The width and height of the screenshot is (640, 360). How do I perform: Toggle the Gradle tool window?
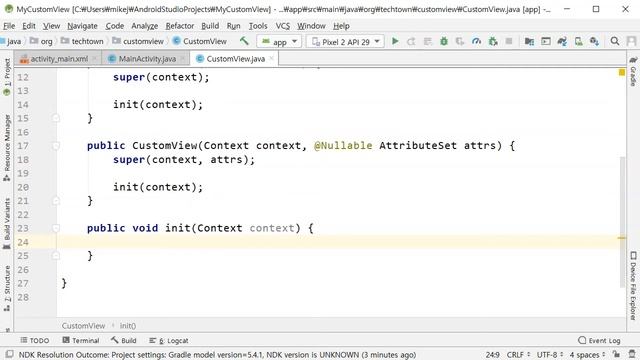633,71
